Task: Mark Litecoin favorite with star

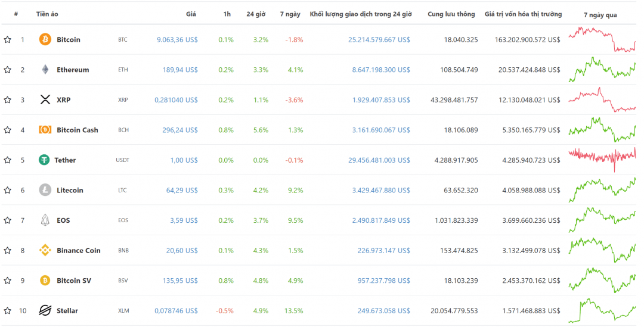Action: tap(7, 190)
